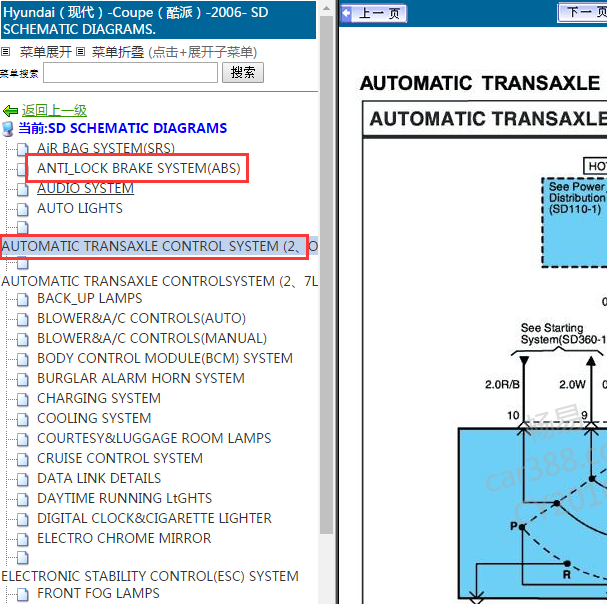Open BLOWER&A/C CONTROLS(AUTO) schematic
The image size is (607, 604).
point(141,318)
